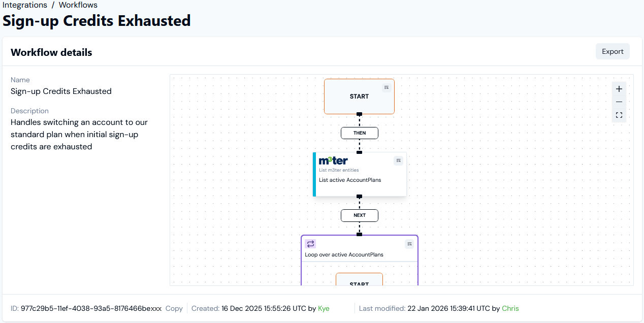Open details icon on top START node
644x323 pixels.
387,87
